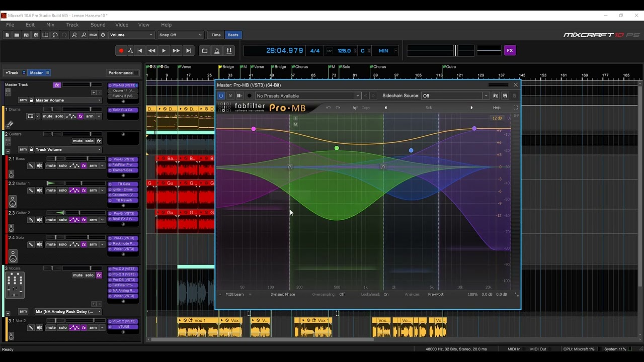This screenshot has height=362, width=644.
Task: Mute the Drums track
Action: (47, 116)
